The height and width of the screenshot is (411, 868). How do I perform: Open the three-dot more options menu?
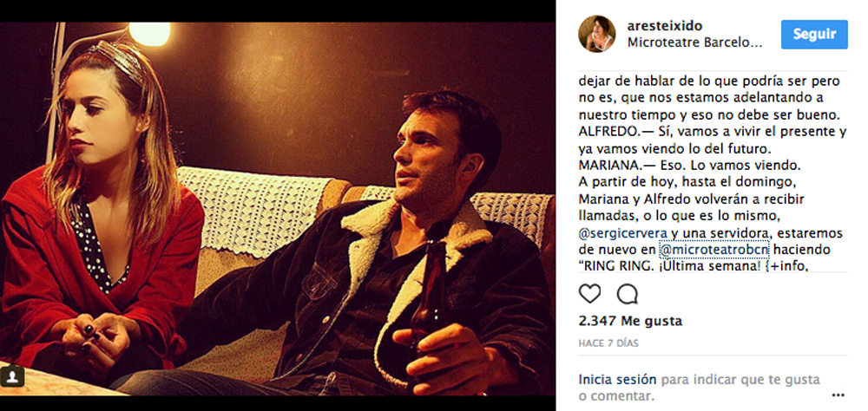838,395
